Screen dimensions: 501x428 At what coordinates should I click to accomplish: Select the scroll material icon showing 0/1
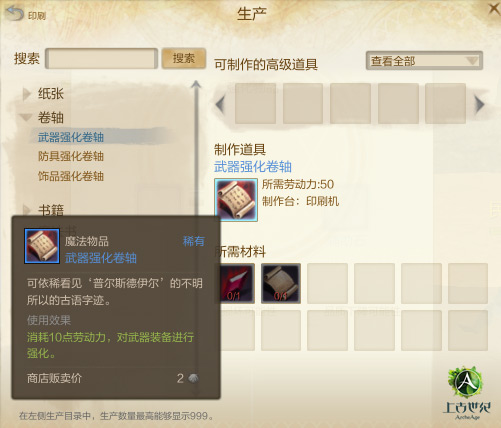coord(281,283)
